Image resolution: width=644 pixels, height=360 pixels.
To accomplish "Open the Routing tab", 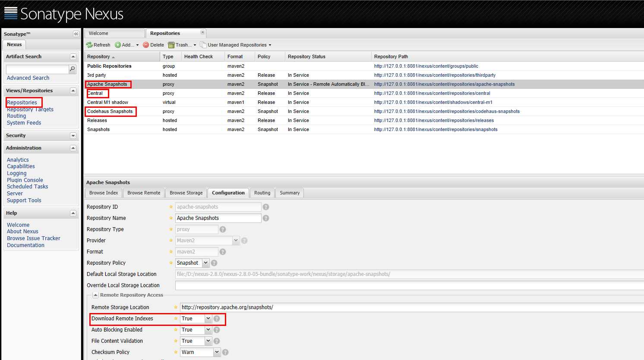I will click(x=262, y=193).
